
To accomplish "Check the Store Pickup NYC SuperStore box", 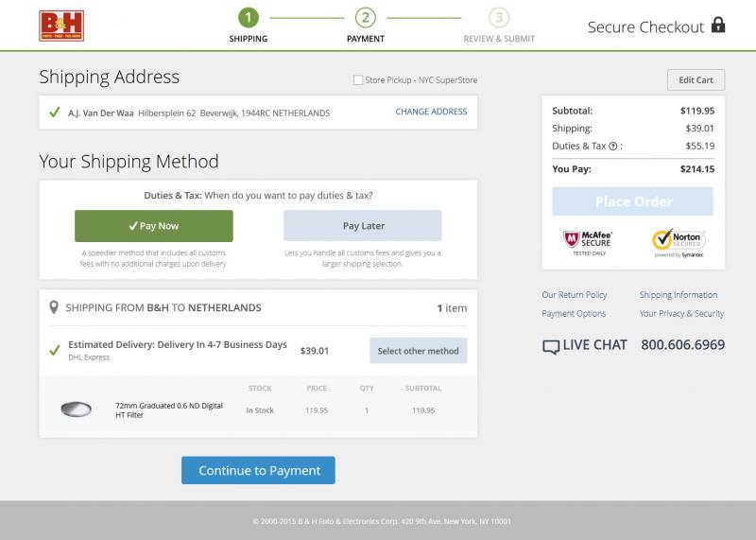I will tap(358, 80).
